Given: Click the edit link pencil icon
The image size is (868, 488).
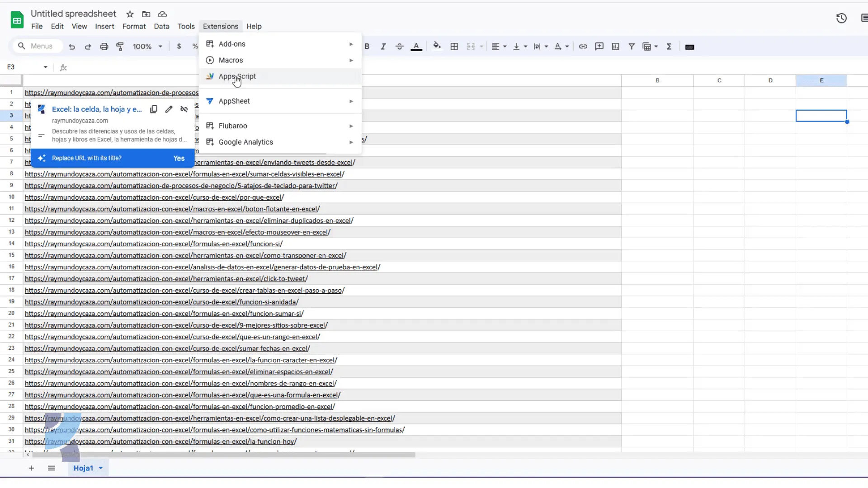Looking at the screenshot, I should (x=169, y=109).
